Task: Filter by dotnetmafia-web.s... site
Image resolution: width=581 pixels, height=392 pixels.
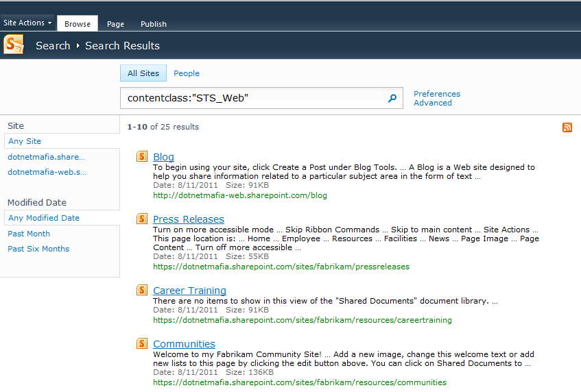Action: point(47,172)
